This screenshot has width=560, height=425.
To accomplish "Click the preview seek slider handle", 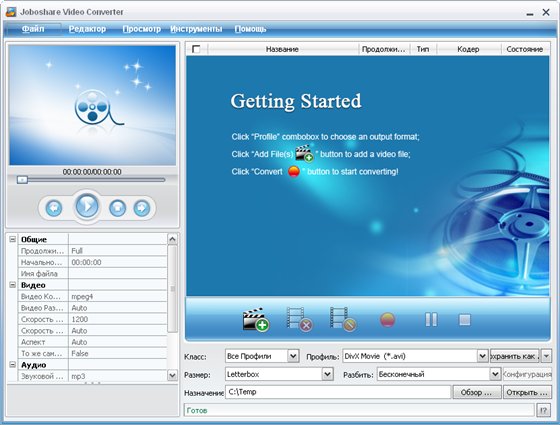I will [22, 180].
